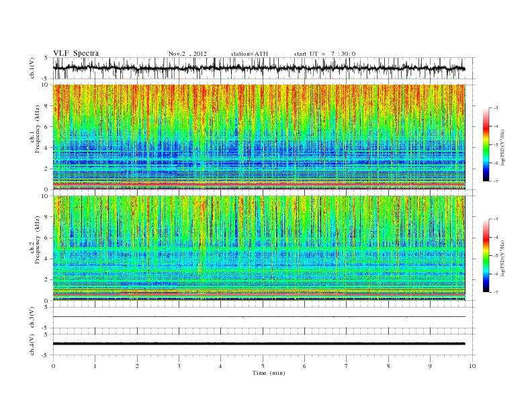Click the 'ch.3(V)' axis label
This screenshot has width=532, height=411.
coord(32,318)
